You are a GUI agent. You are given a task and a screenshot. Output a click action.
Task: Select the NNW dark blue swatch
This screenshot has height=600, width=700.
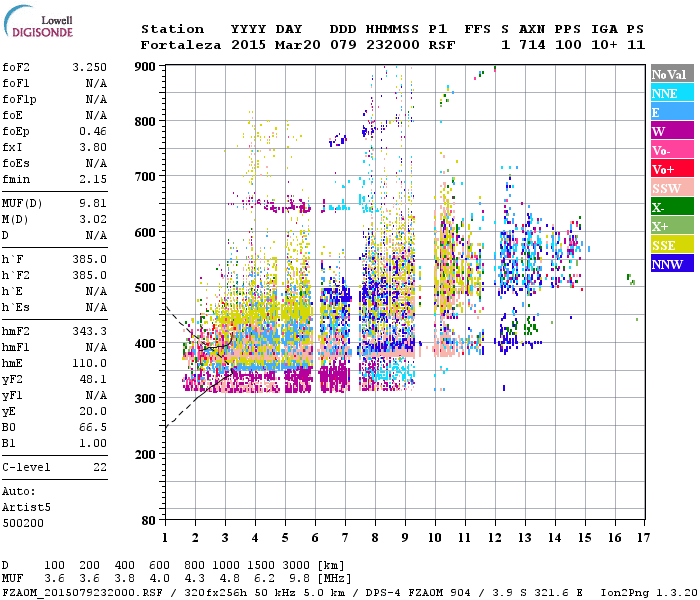coord(672,263)
